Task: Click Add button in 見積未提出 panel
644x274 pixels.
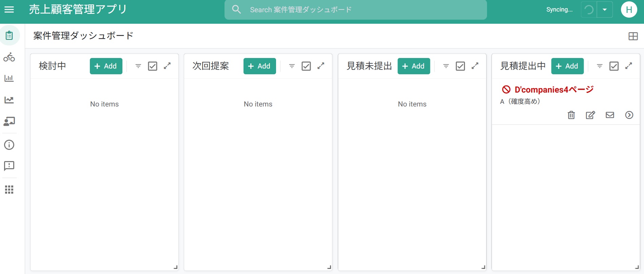Action: pyautogui.click(x=413, y=66)
